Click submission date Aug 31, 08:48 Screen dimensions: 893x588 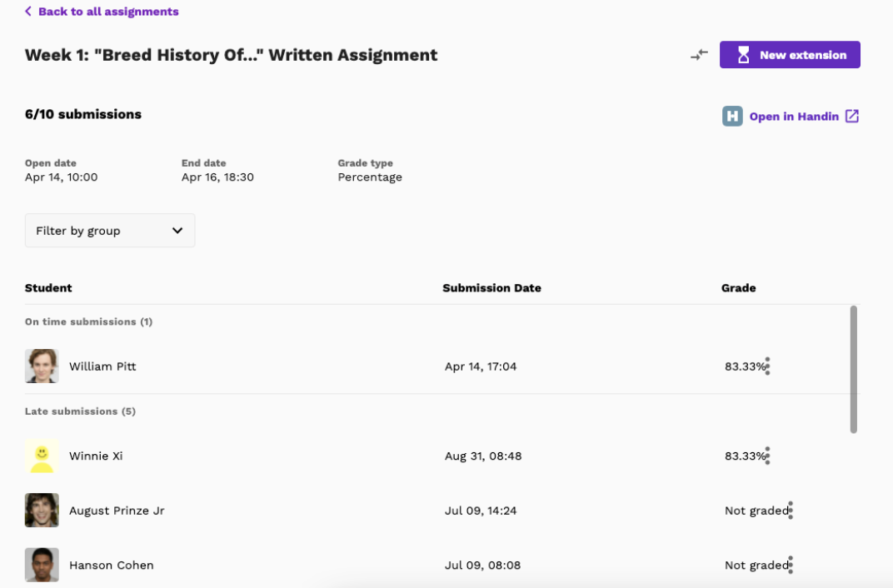pos(483,456)
